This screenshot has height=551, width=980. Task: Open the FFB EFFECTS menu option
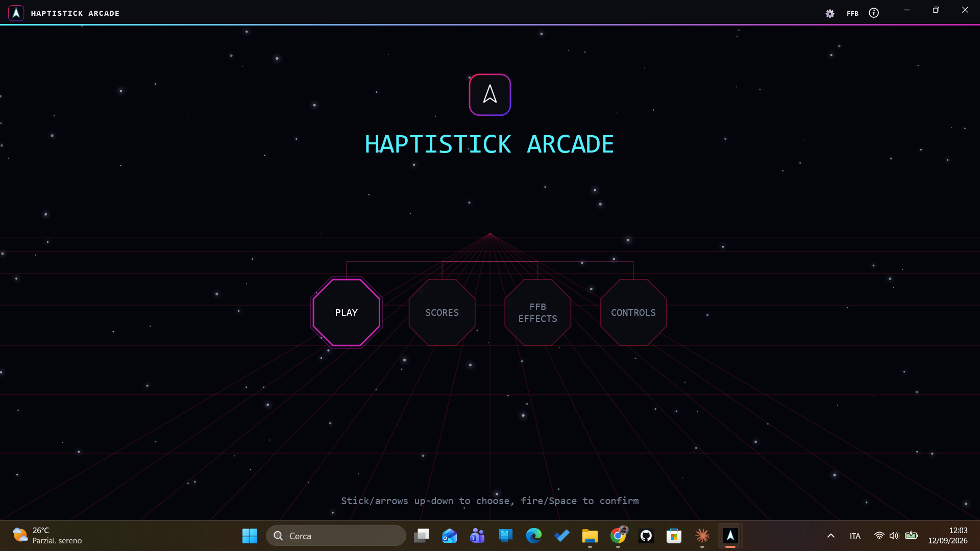pos(538,313)
